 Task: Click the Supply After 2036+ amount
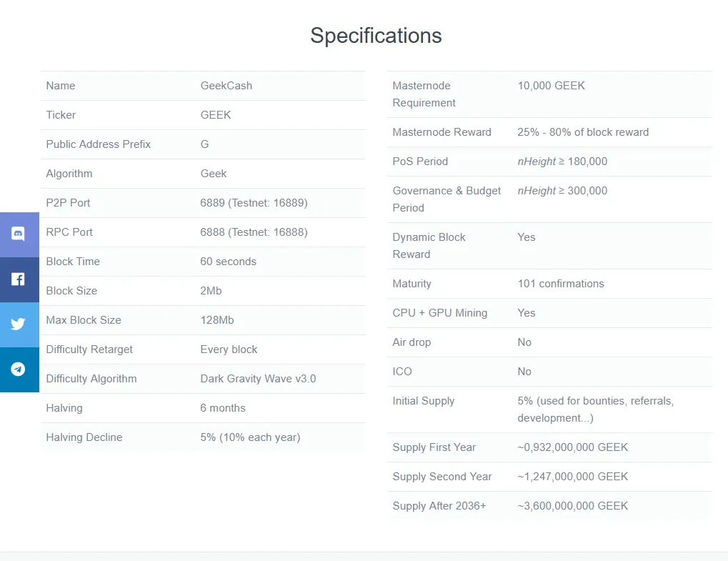(573, 506)
